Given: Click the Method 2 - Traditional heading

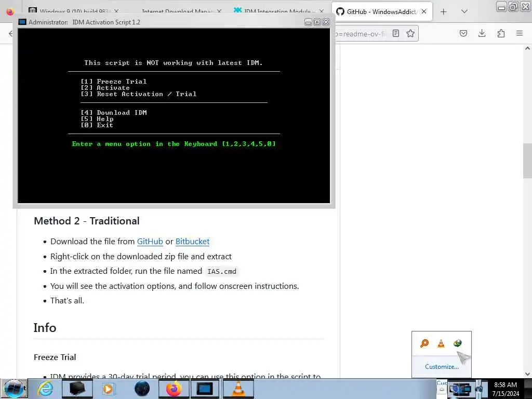Looking at the screenshot, I should coord(87,221).
